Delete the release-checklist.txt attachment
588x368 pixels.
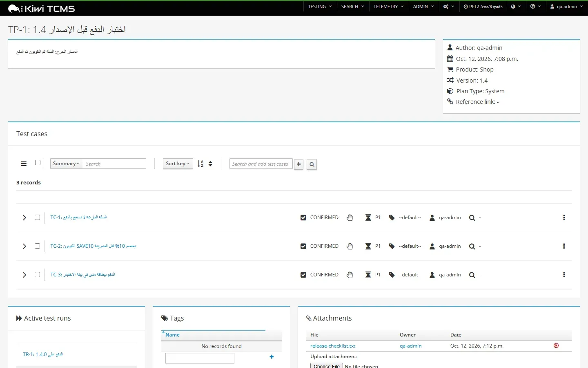[x=556, y=346]
